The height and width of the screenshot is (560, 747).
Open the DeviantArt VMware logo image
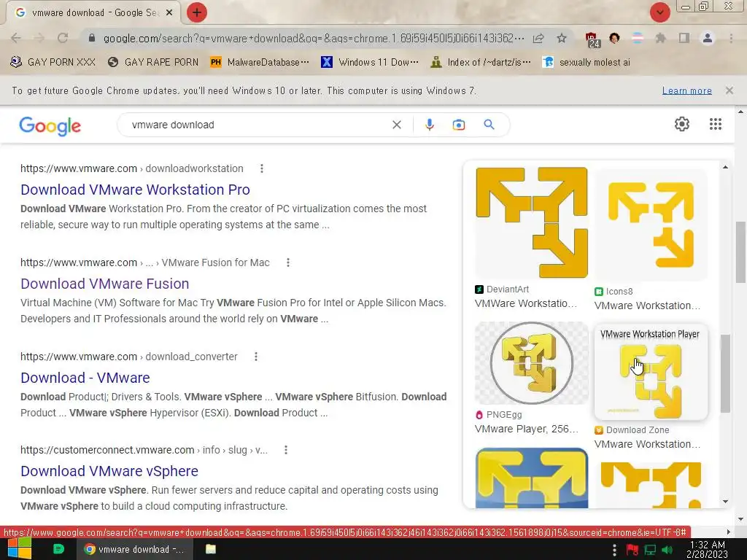[x=532, y=222]
